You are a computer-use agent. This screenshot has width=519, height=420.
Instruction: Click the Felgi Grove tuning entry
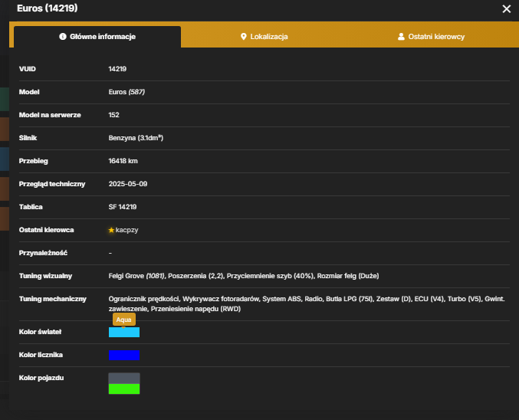pyautogui.click(x=136, y=276)
